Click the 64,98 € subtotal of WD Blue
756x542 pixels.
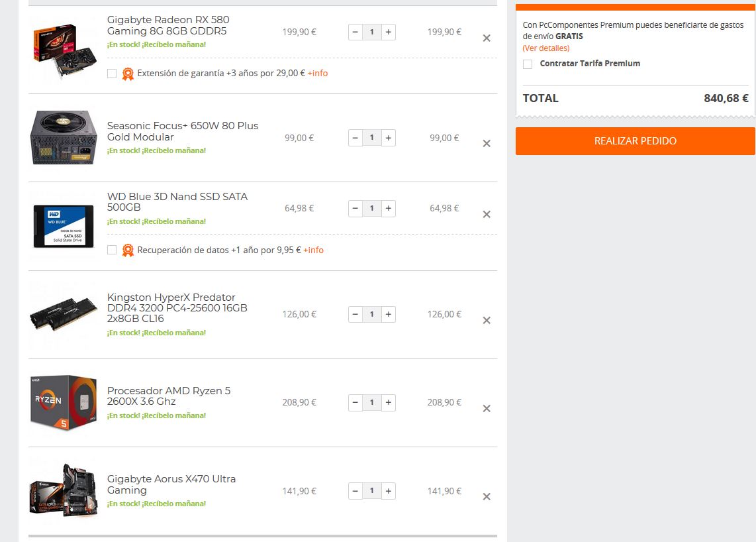[444, 209]
